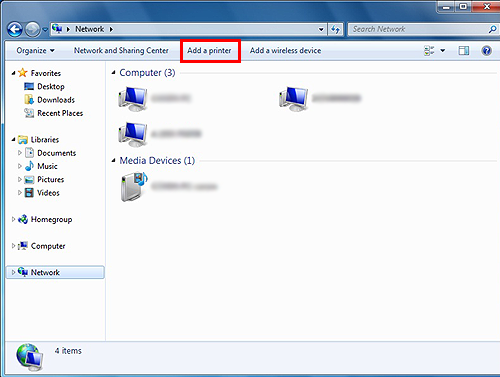500x377 pixels.
Task: Click the Back navigation arrow button
Action: pos(15,30)
